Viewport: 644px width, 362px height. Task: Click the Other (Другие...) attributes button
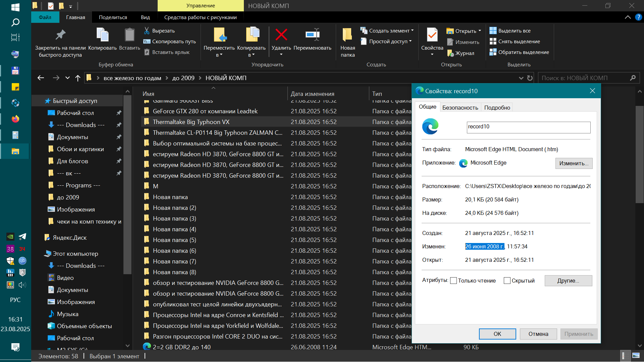(x=568, y=281)
